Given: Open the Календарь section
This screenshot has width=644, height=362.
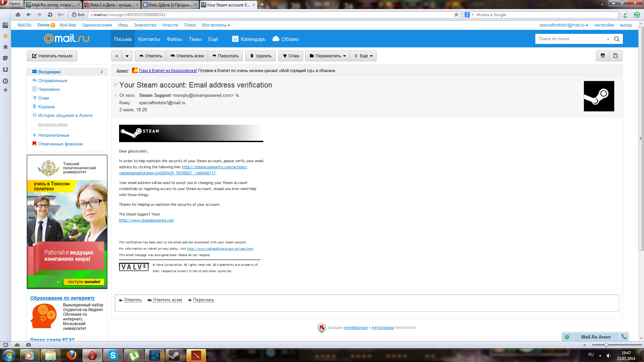Looking at the screenshot, I should pyautogui.click(x=249, y=39).
